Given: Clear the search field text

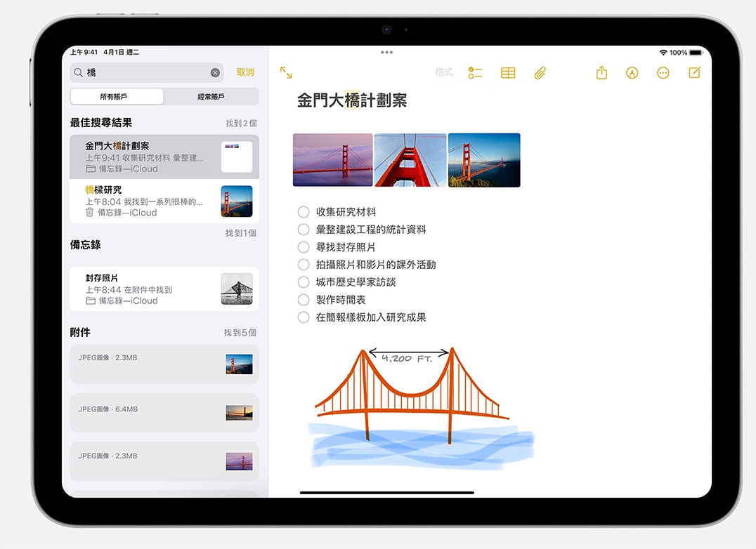Looking at the screenshot, I should pyautogui.click(x=215, y=73).
